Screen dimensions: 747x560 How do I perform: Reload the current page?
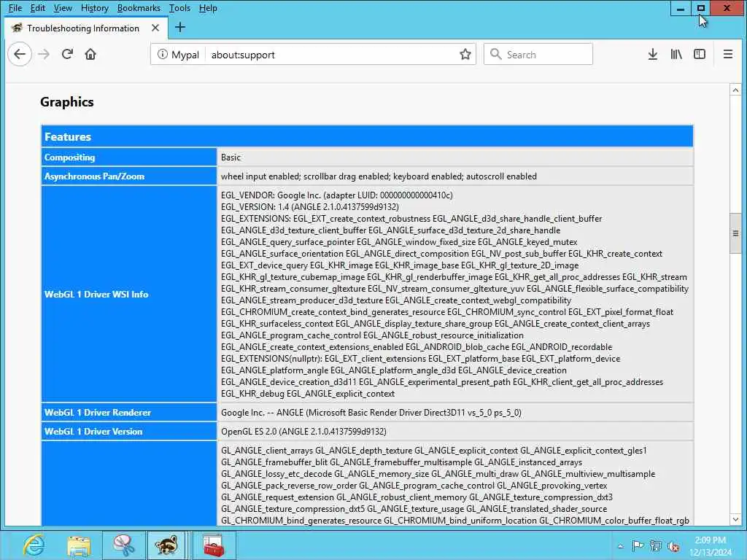pyautogui.click(x=67, y=54)
